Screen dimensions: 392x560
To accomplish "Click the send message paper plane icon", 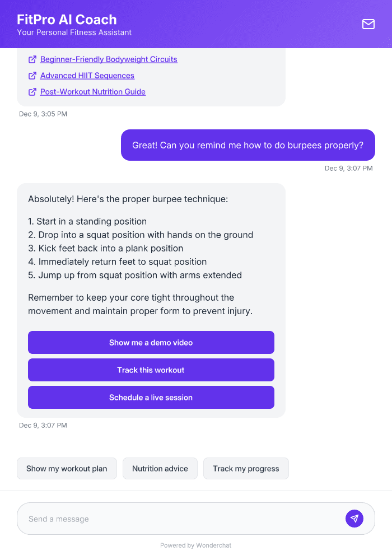I will [x=354, y=518].
